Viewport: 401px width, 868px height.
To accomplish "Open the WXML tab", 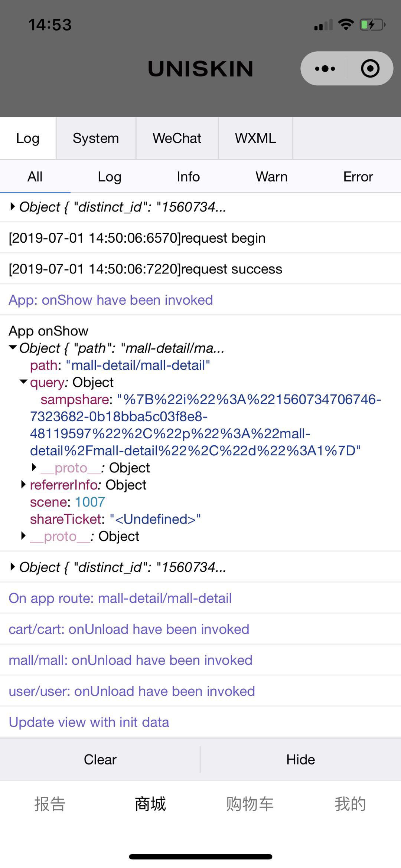I will point(255,138).
